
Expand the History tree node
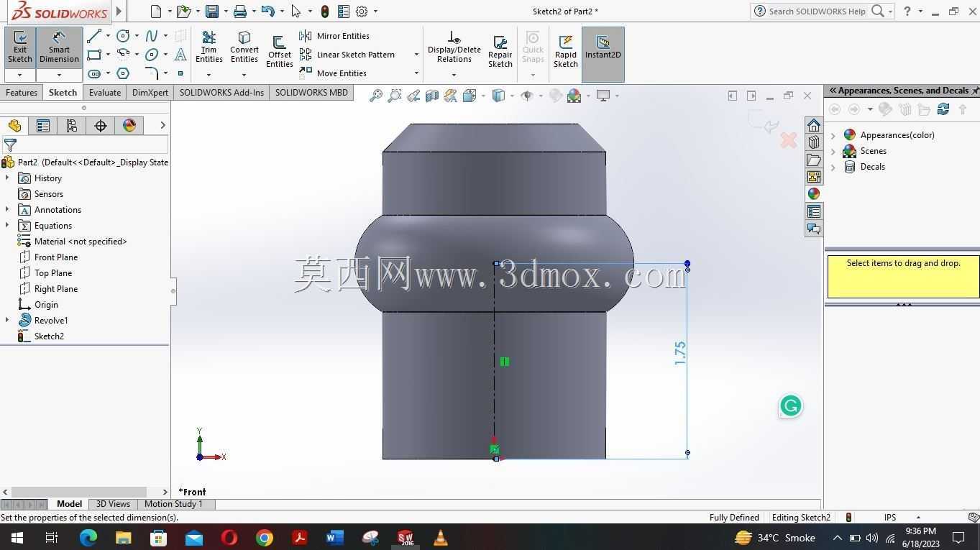pos(7,178)
